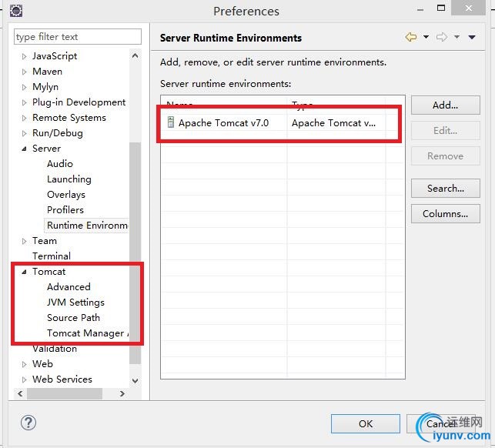Select Profilers under Server

coord(65,210)
